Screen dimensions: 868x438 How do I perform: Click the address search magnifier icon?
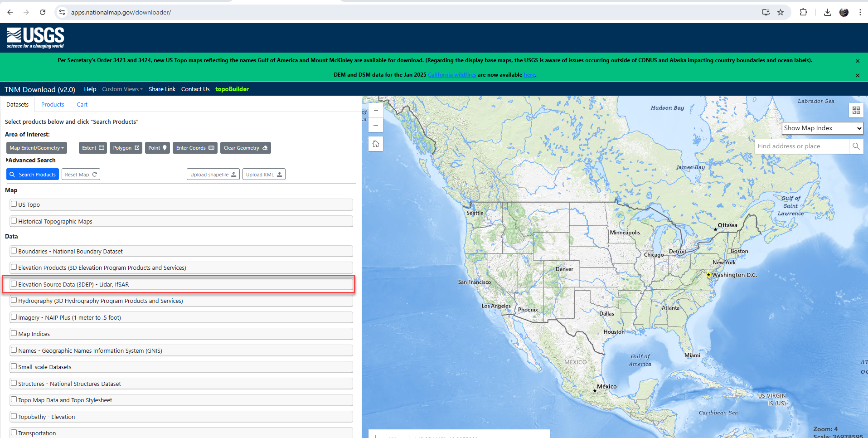click(x=856, y=146)
